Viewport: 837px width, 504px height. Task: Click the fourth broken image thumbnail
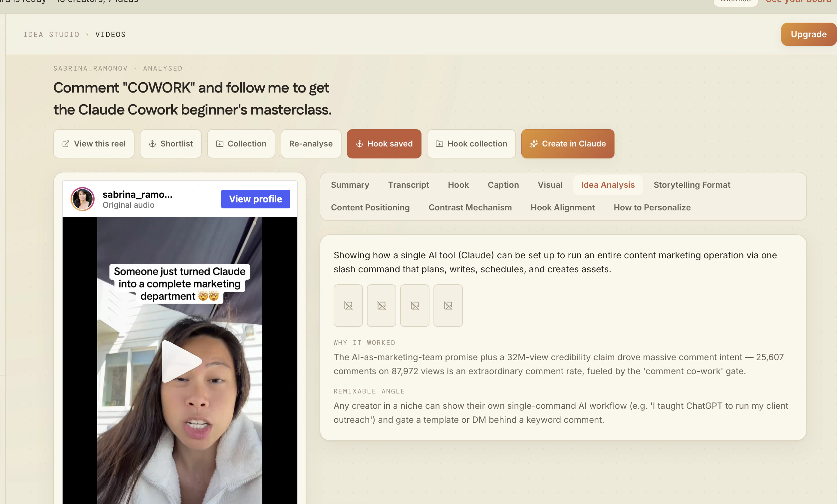[x=448, y=306]
